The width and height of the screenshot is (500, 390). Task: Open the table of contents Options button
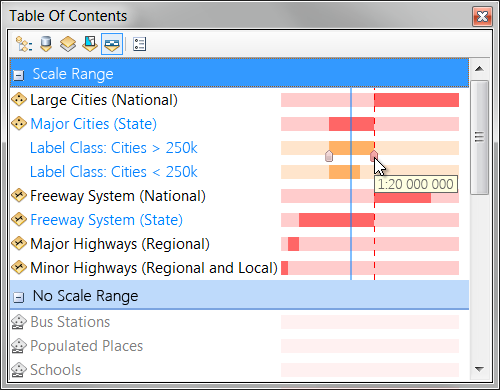pyautogui.click(x=139, y=44)
